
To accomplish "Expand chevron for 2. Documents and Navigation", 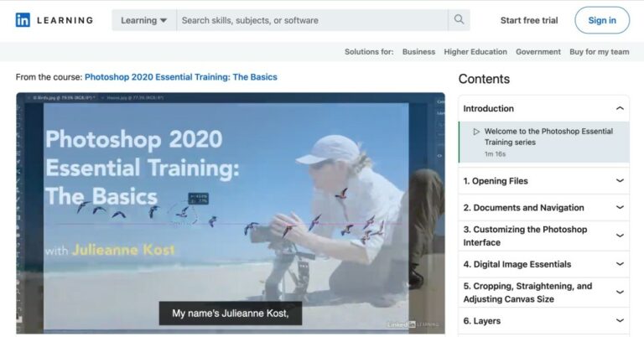I will pos(620,207).
